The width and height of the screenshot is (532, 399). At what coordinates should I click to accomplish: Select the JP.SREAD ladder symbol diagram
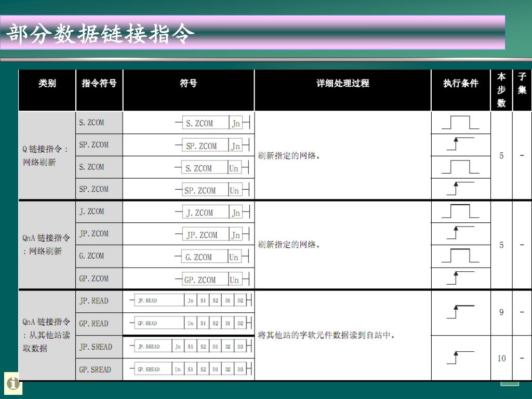(x=191, y=347)
